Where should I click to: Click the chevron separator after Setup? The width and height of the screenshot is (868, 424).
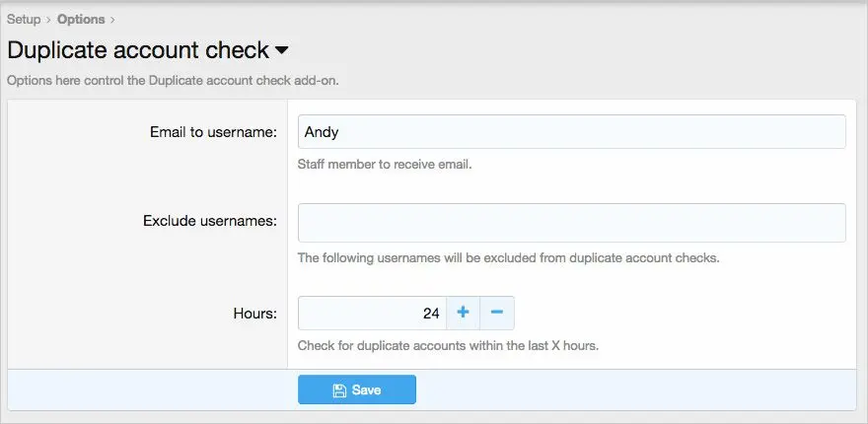pyautogui.click(x=48, y=19)
